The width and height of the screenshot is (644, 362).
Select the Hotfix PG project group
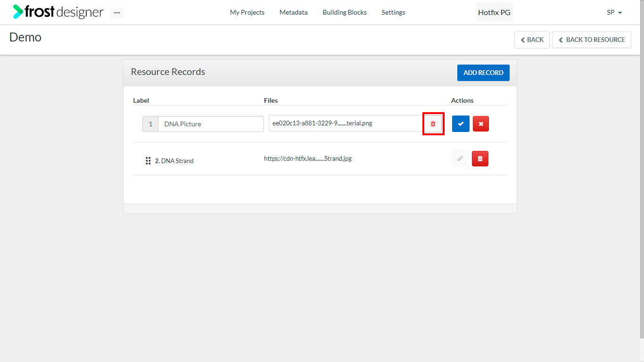494,13
